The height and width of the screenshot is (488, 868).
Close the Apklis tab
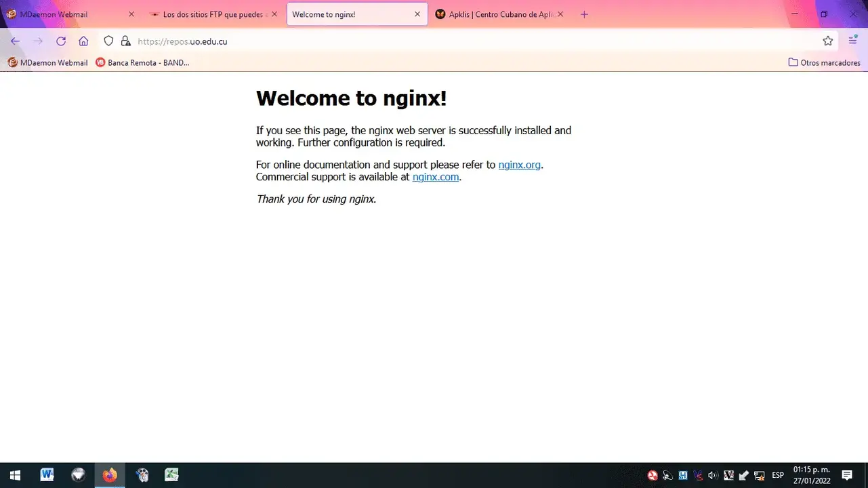point(560,14)
